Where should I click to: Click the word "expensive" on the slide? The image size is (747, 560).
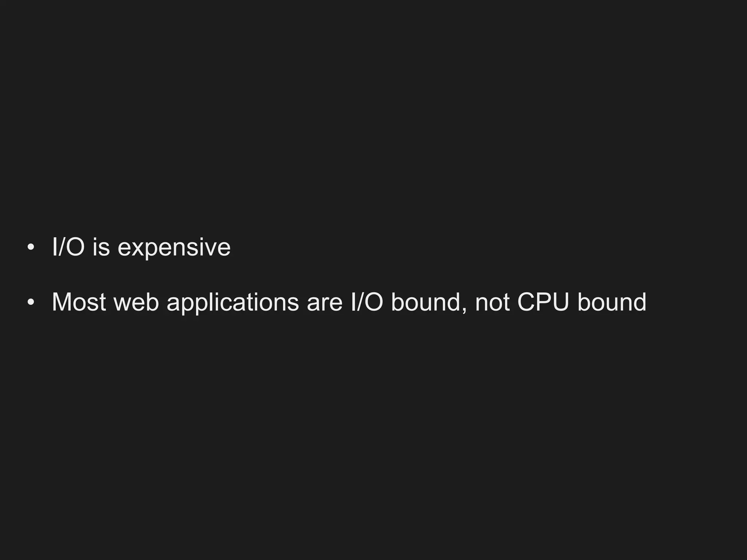[x=174, y=248]
